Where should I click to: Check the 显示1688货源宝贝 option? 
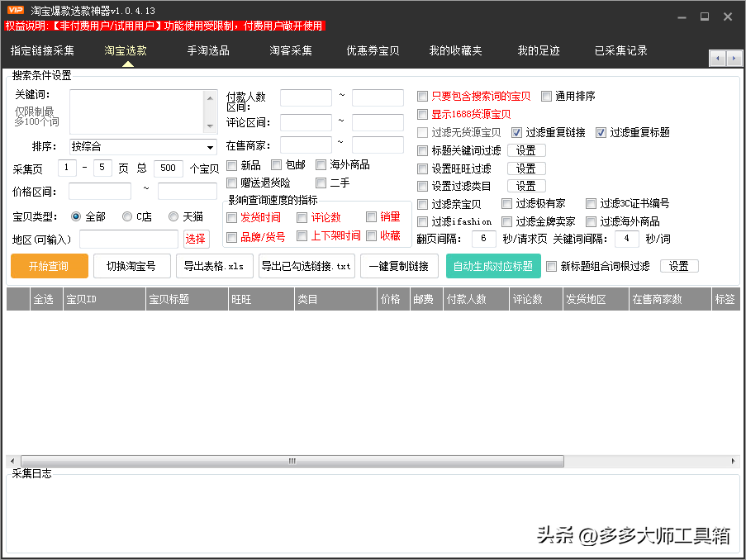pos(422,114)
